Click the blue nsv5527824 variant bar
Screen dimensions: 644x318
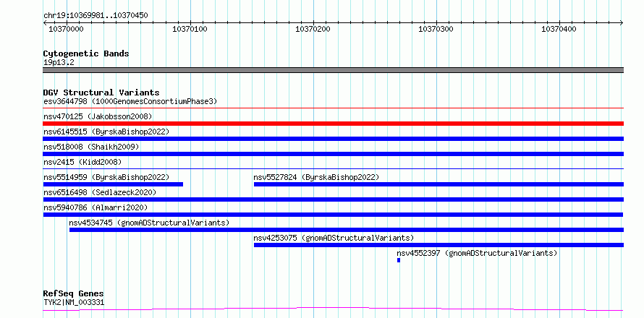coord(438,184)
